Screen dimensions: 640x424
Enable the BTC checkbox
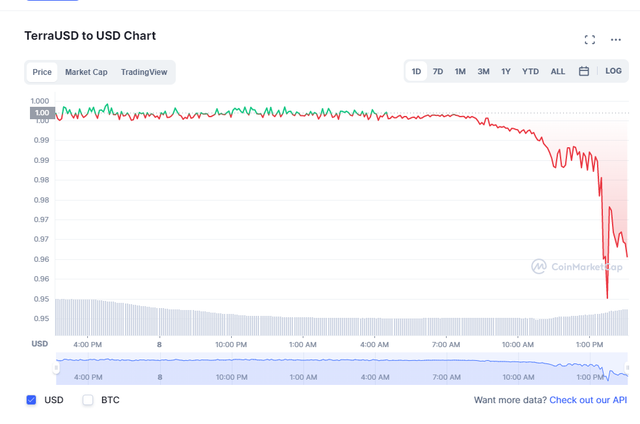point(88,400)
